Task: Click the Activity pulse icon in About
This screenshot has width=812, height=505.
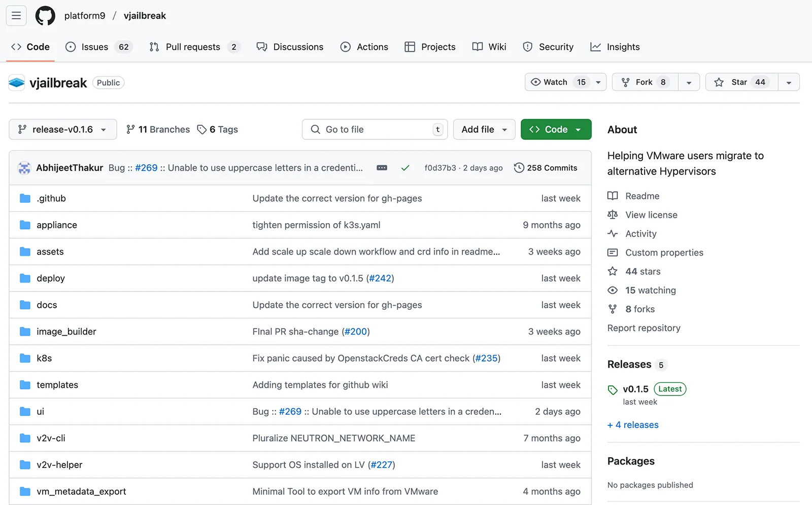Action: pos(613,233)
